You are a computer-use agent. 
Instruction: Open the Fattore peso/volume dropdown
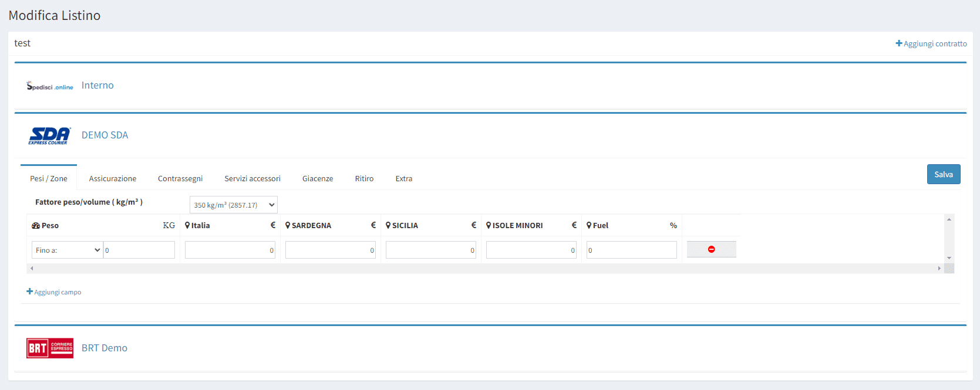233,205
